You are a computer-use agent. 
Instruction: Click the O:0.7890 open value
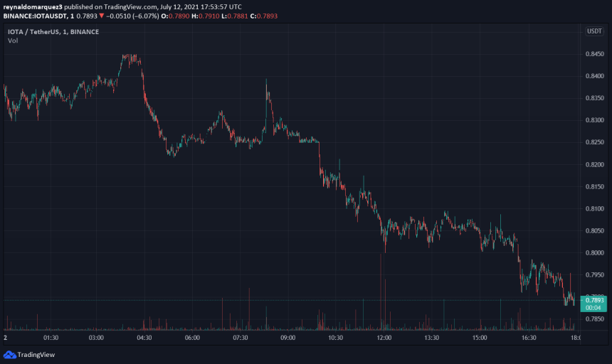pos(175,16)
